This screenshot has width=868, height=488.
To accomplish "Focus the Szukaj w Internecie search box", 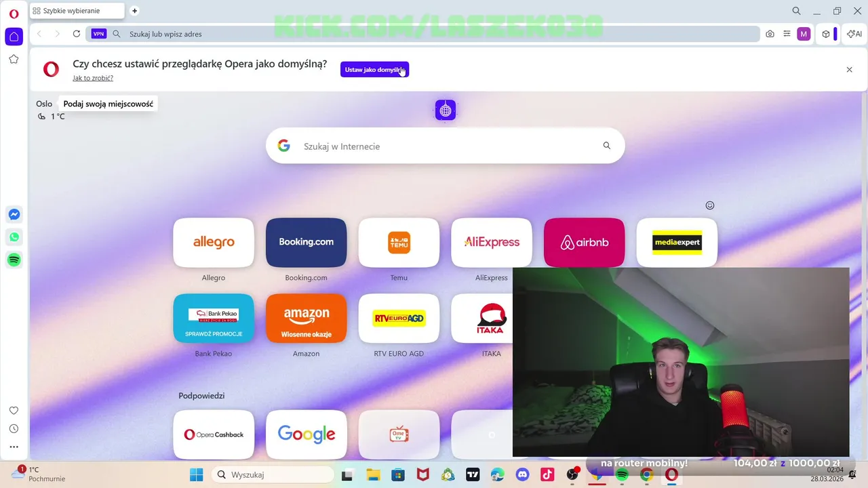I will pos(445,146).
